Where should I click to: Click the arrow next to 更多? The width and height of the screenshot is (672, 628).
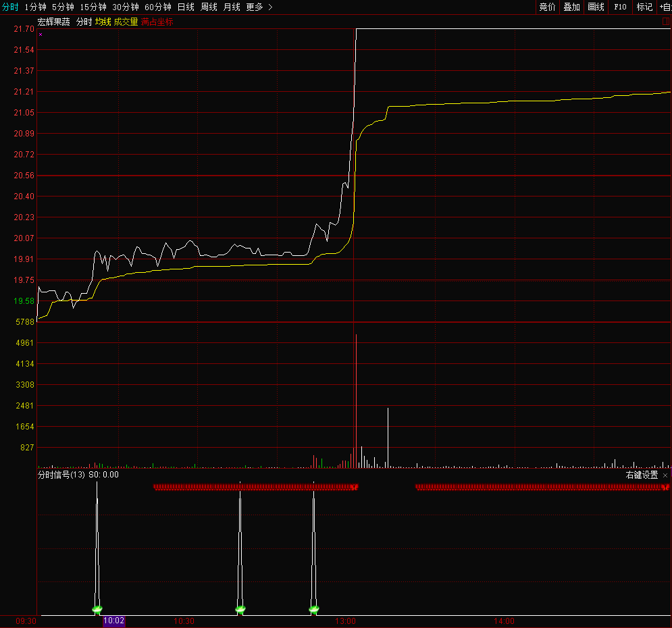coord(270,7)
